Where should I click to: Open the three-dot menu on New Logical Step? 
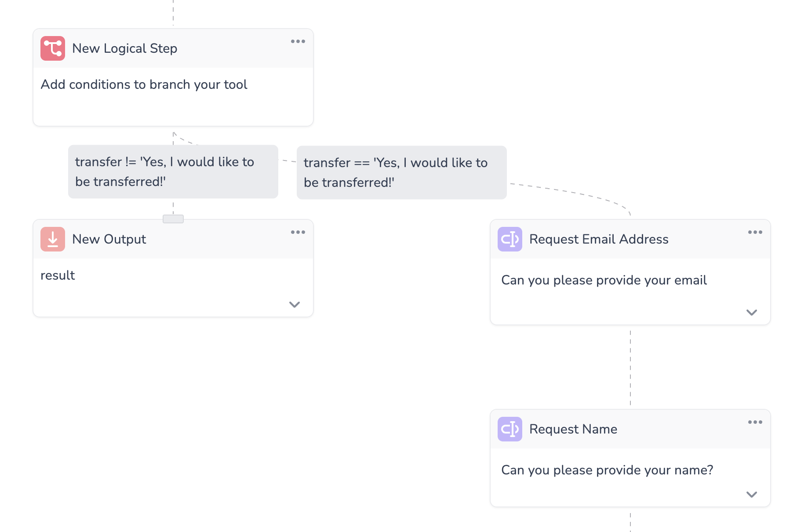click(x=298, y=41)
